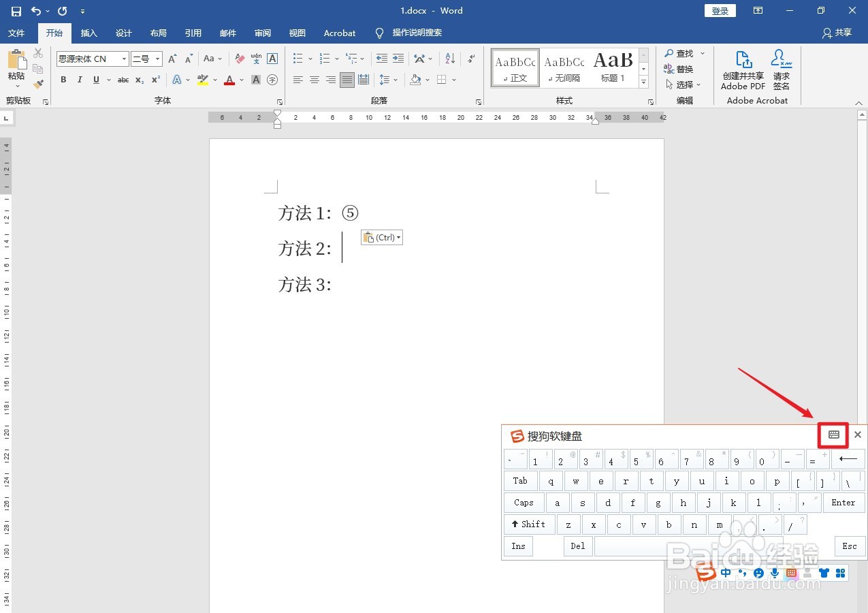Screen dimensions: 868x613
Task: Switch to the Acrobat tab
Action: coord(340,33)
